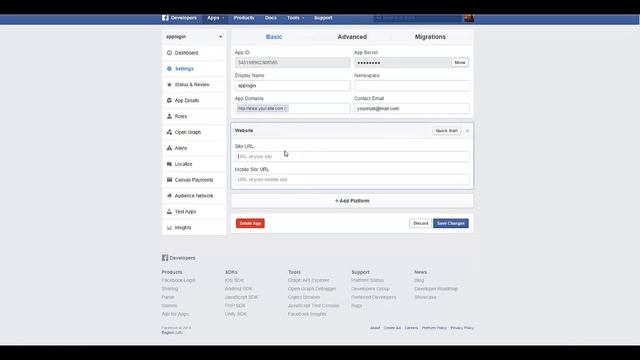This screenshot has height=360, width=640.
Task: Click the Contact Email input field
Action: pos(412,109)
